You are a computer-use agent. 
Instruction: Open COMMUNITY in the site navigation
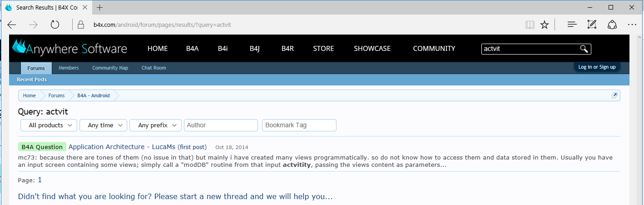click(434, 49)
